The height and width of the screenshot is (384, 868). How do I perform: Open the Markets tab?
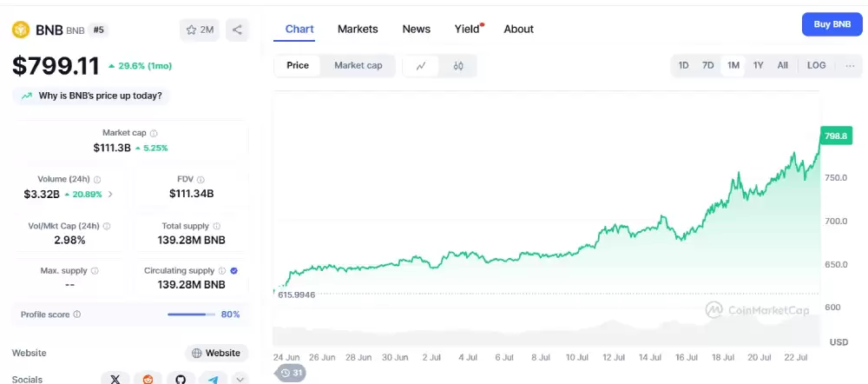pos(358,29)
